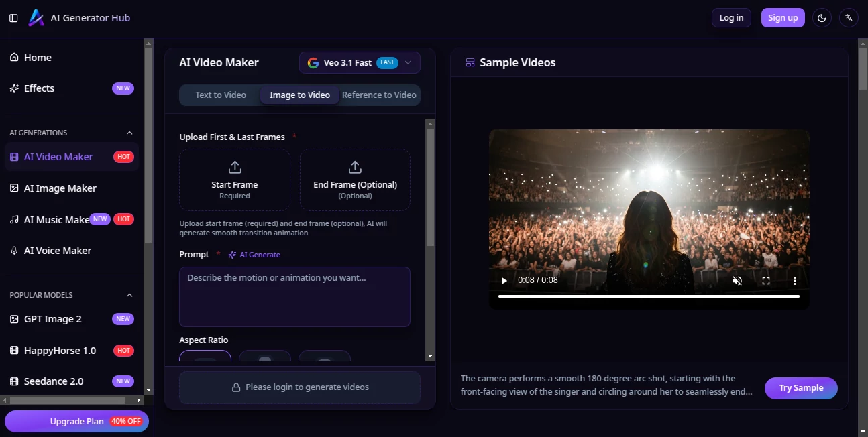Switch to the Text to Video tab
Image resolution: width=868 pixels, height=437 pixels.
click(x=221, y=95)
